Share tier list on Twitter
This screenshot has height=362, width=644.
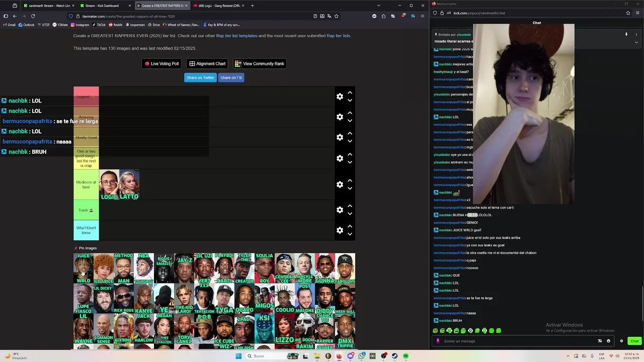click(x=200, y=77)
